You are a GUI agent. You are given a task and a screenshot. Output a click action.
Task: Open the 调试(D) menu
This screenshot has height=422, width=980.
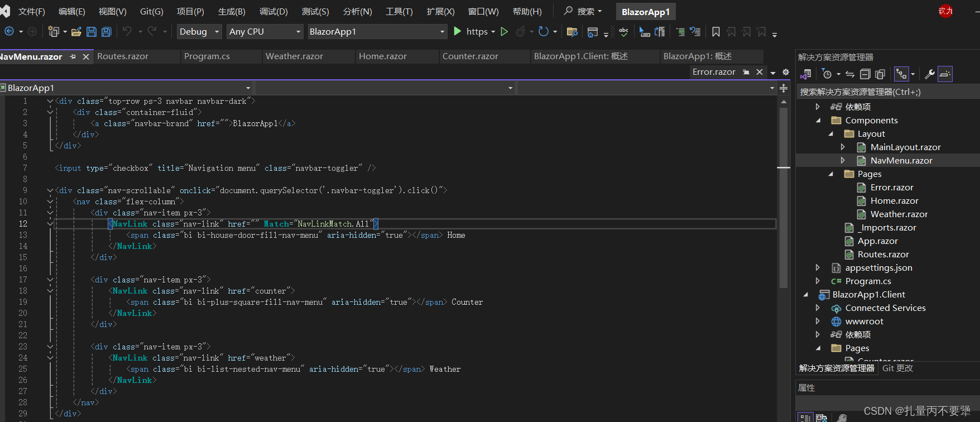tap(273, 12)
